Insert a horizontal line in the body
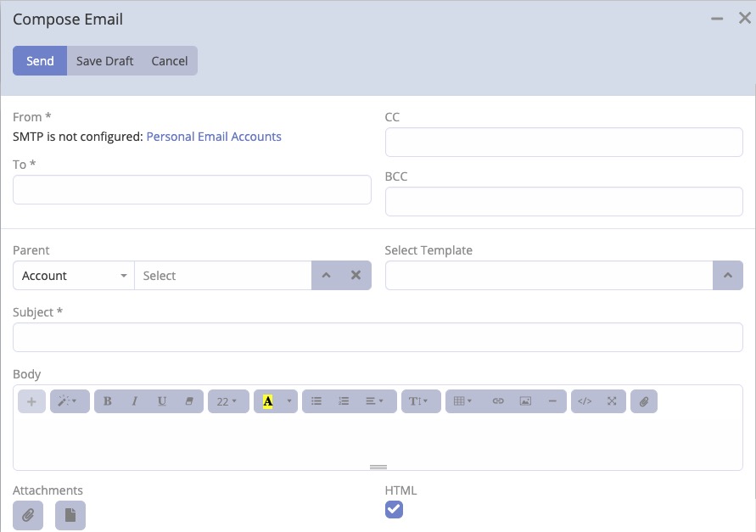The image size is (756, 532). [552, 400]
